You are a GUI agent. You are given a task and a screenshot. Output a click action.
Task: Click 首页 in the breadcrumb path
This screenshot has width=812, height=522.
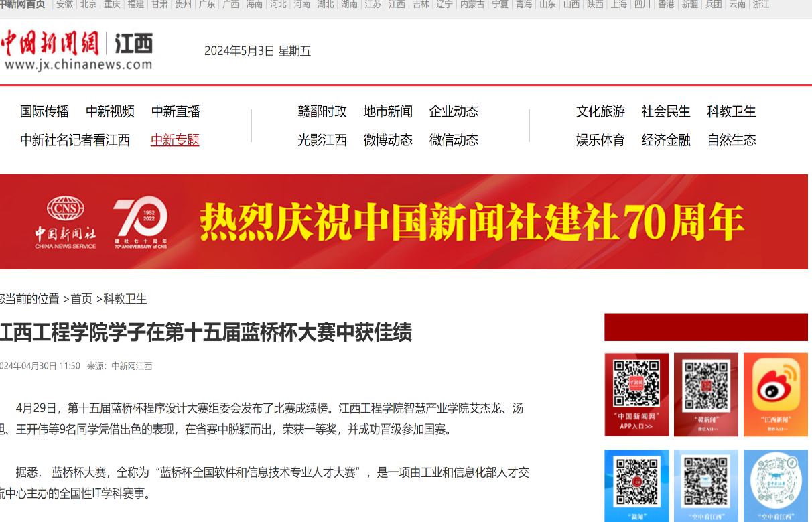82,299
